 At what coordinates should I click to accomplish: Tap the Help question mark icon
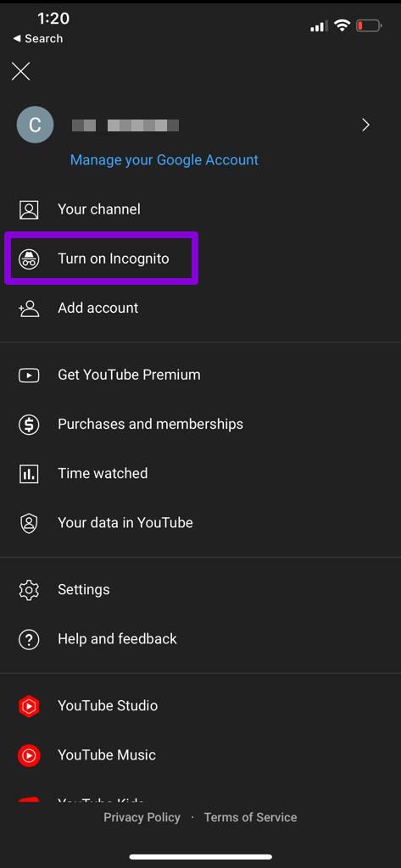point(29,639)
